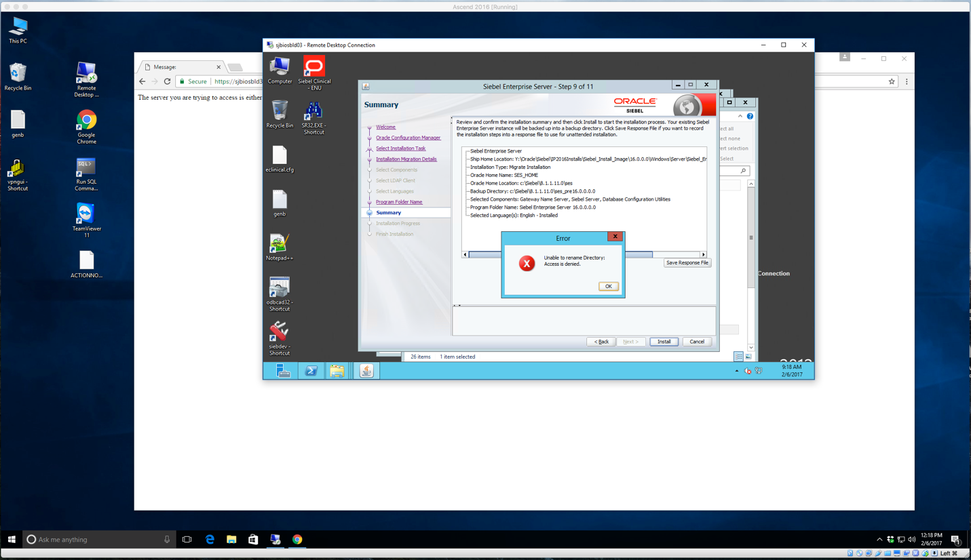Screen dimensions: 971x560
Task: Click the Install button in Siebel installer
Action: (x=664, y=342)
